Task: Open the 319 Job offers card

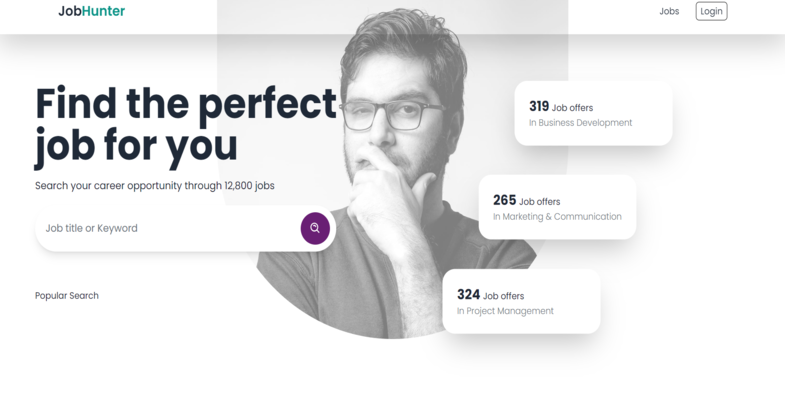Action: click(x=593, y=114)
